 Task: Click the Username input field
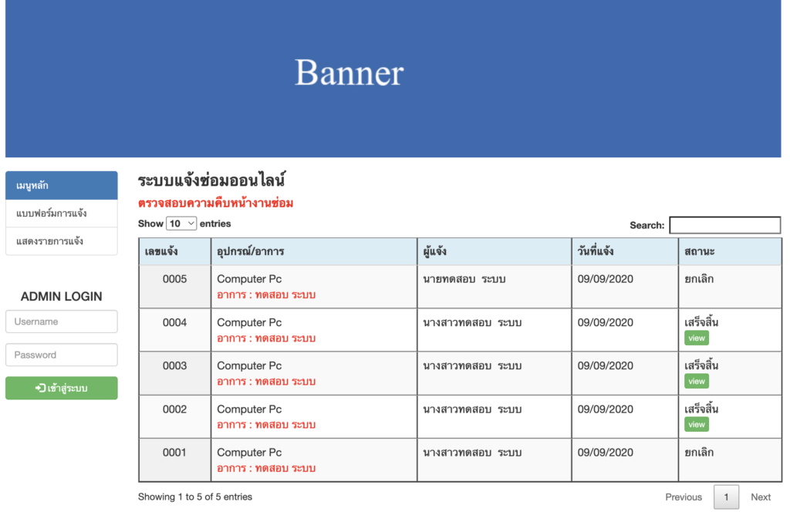click(x=61, y=322)
